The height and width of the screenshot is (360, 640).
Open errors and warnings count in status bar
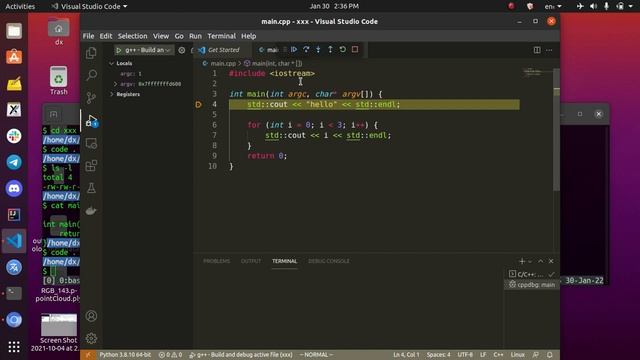click(x=170, y=355)
